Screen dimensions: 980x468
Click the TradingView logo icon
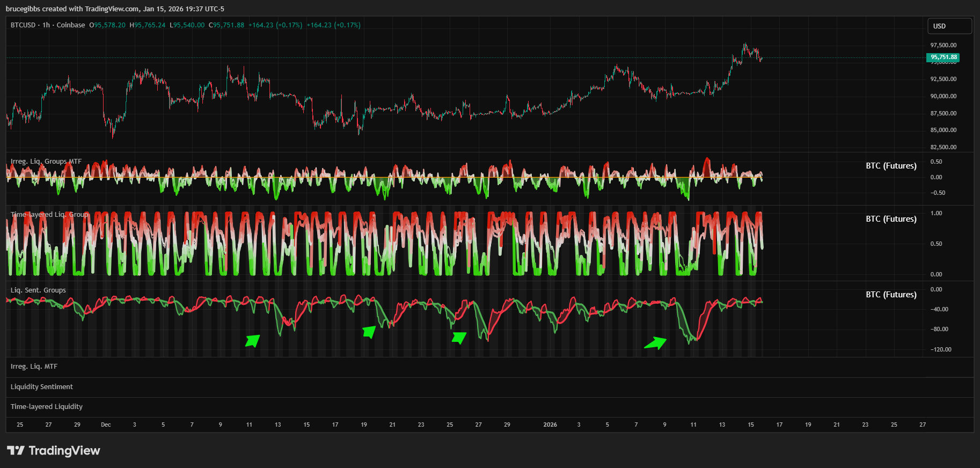tap(16, 450)
